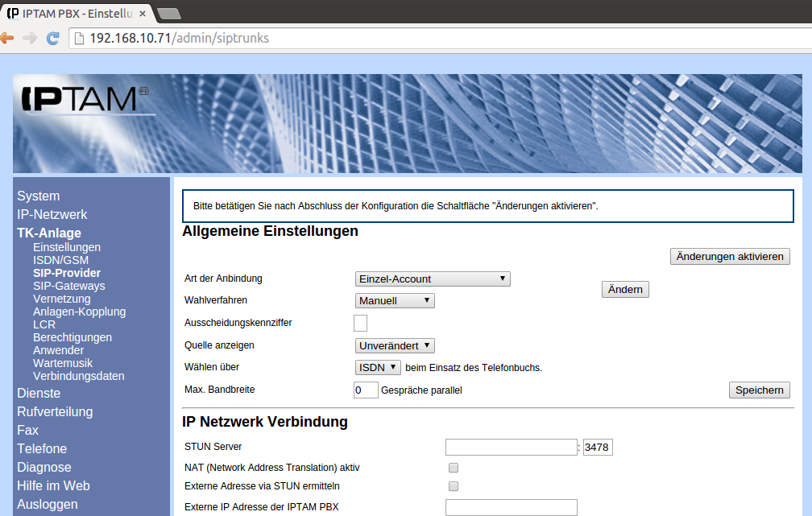Enable NAT (Network Address Translation) aktiv checkbox
Viewport: 812px width, 516px height.
click(454, 467)
